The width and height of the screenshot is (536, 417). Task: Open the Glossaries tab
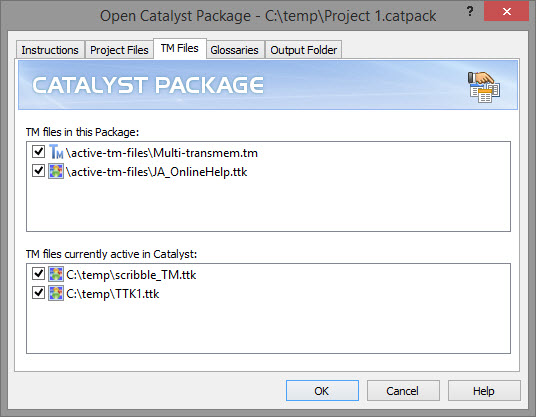pyautogui.click(x=234, y=50)
